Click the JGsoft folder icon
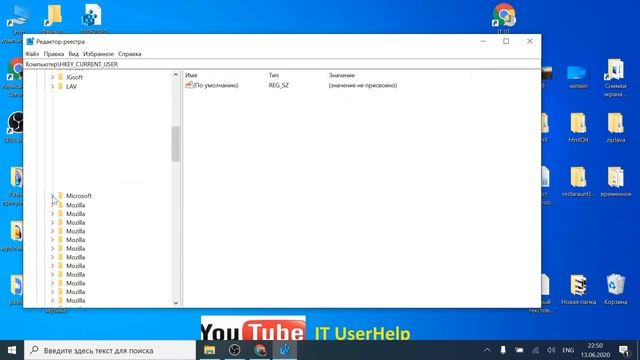Viewport: 640px width, 360px height. (60, 77)
